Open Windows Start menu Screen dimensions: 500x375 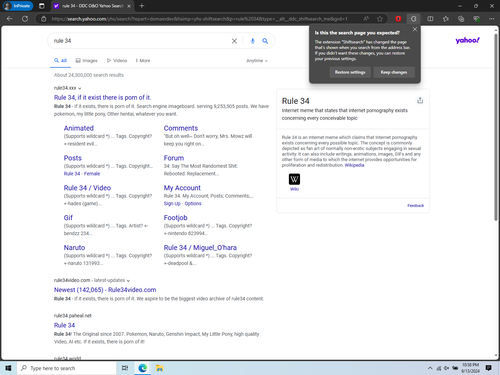[8, 368]
